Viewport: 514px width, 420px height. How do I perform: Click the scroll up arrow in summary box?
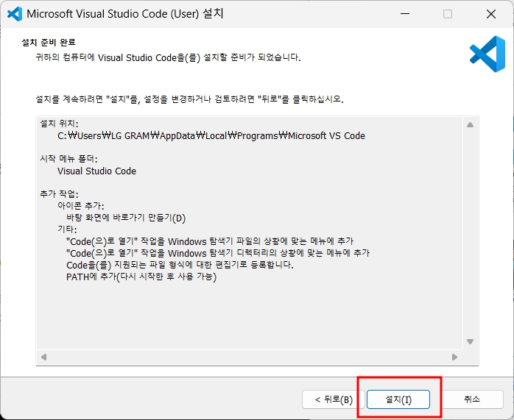pyautogui.click(x=470, y=125)
